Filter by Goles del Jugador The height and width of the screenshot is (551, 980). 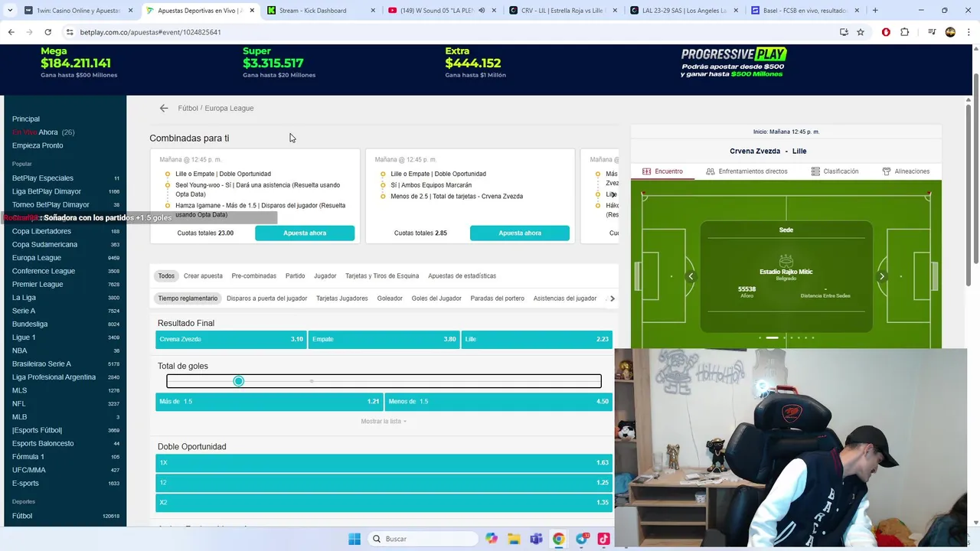click(436, 298)
